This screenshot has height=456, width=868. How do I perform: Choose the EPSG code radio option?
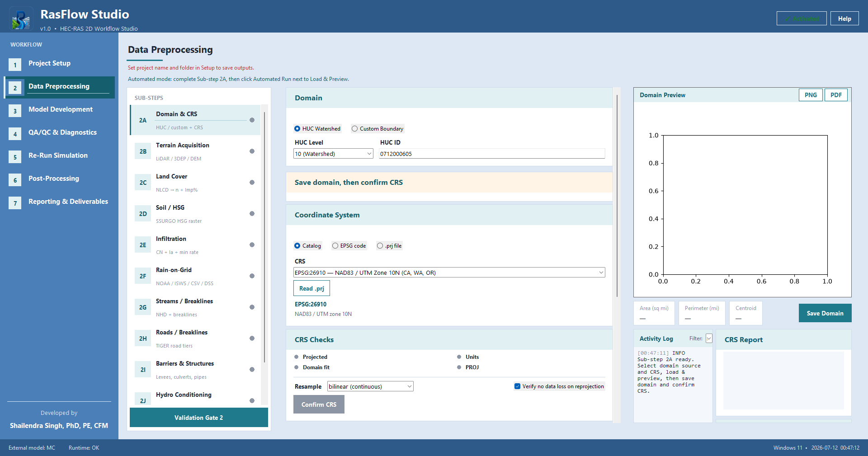click(349, 246)
